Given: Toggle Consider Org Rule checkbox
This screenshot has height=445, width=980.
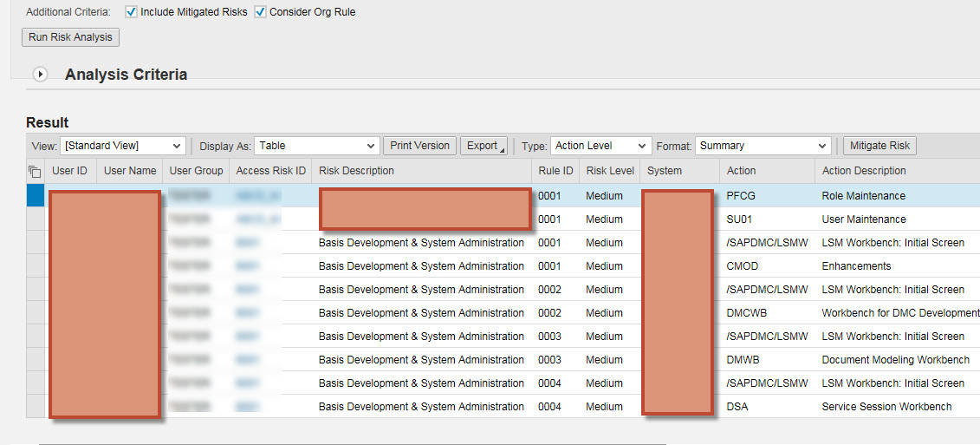Looking at the screenshot, I should [x=260, y=11].
